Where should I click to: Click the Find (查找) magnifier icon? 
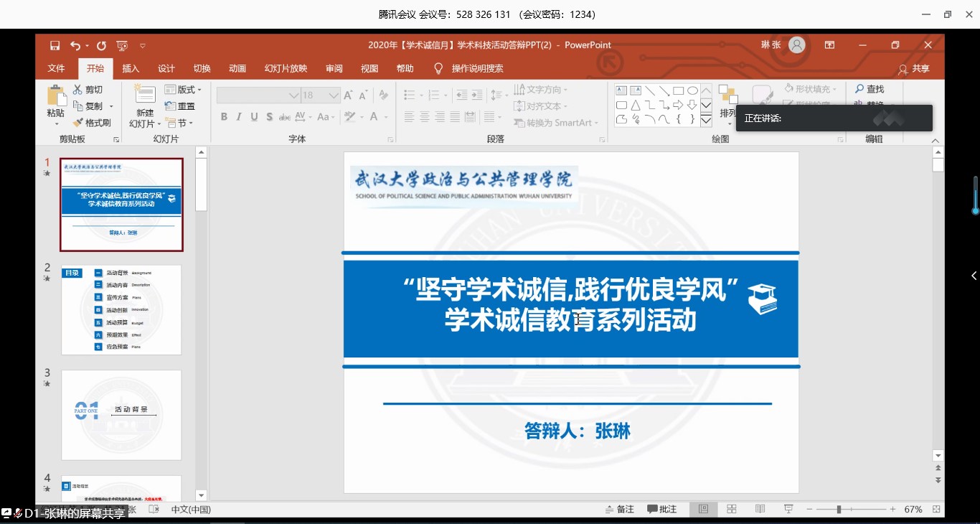pos(859,89)
